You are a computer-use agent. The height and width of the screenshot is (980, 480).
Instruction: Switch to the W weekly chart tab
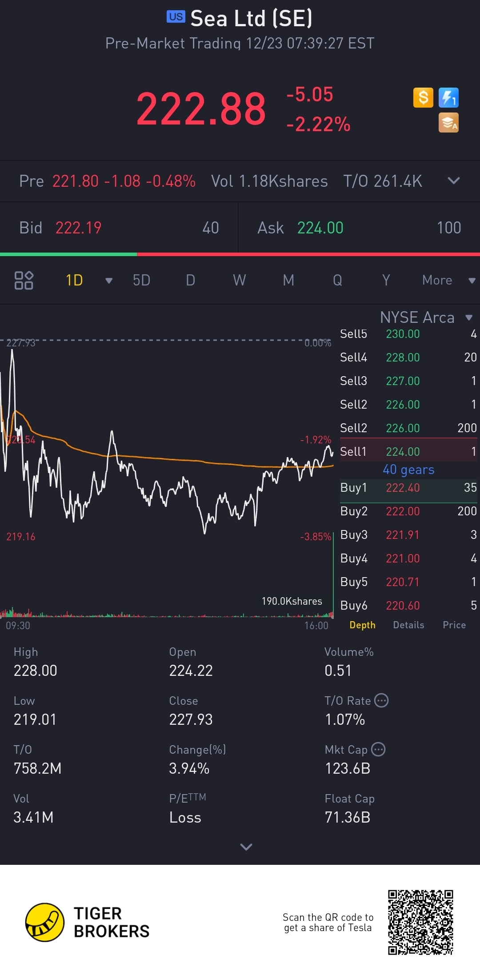(239, 280)
